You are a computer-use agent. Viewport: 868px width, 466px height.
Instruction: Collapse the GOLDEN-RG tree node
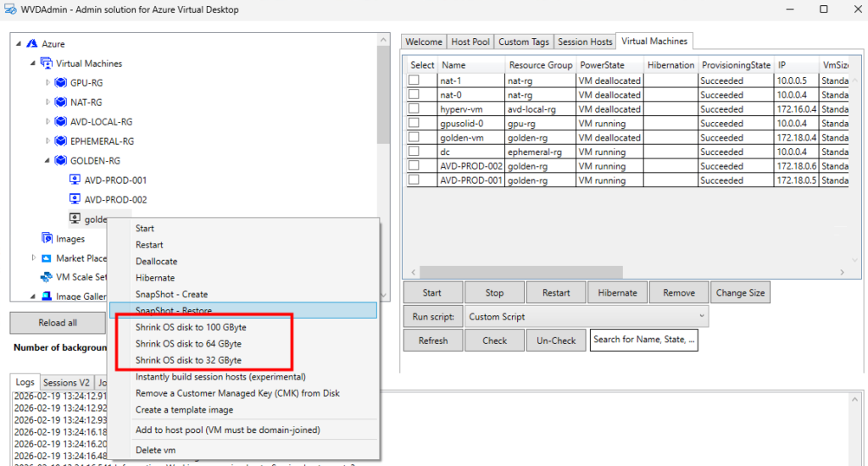tap(47, 161)
